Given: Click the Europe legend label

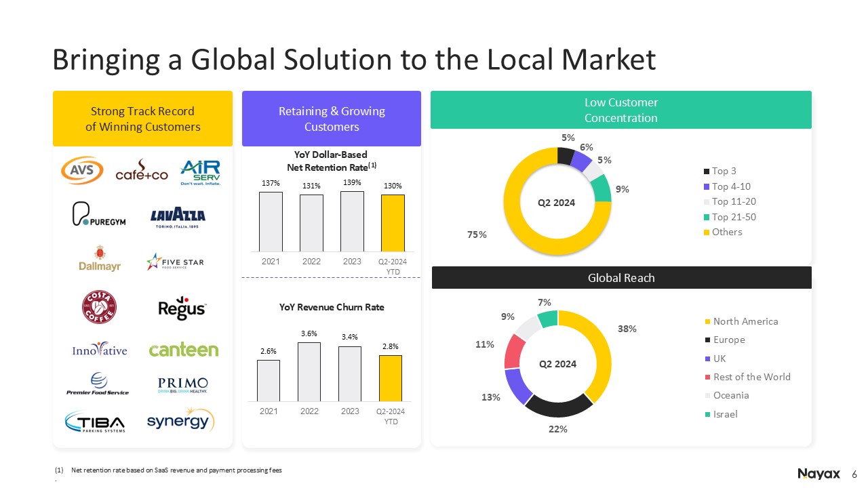Looking at the screenshot, I should pos(729,340).
